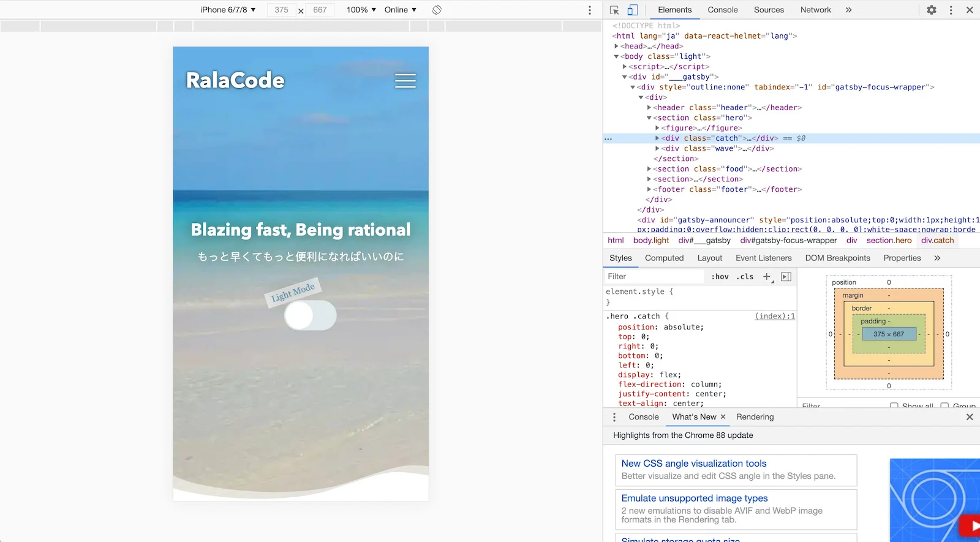Toggle the :hov element state button
This screenshot has height=542, width=980.
pyautogui.click(x=720, y=276)
